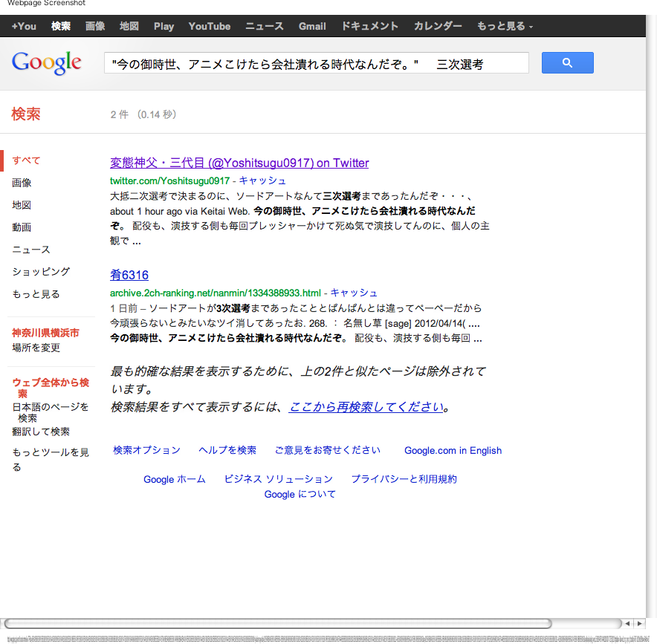Click the scrollbar left arrow
This screenshot has width=657, height=644.
point(627,623)
